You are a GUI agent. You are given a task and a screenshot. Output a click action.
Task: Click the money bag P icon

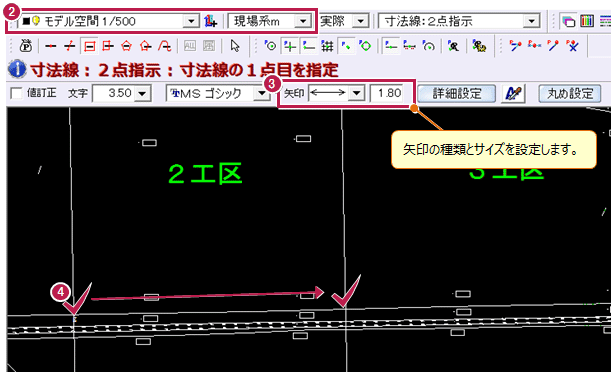(26, 46)
